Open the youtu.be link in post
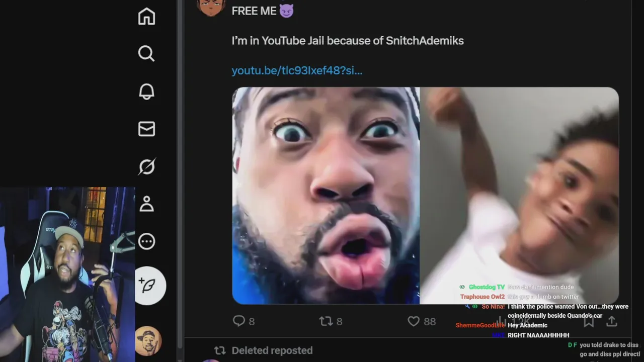The height and width of the screenshot is (362, 644). [297, 70]
